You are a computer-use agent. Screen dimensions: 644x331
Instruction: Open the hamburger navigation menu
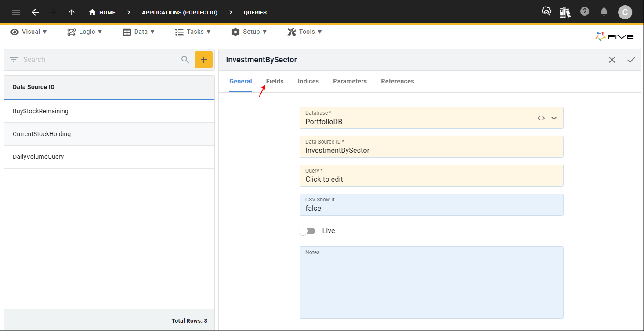16,12
